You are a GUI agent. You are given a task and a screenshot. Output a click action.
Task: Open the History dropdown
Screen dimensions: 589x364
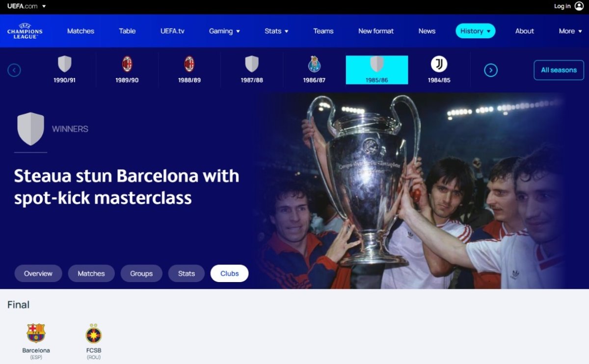pyautogui.click(x=475, y=31)
